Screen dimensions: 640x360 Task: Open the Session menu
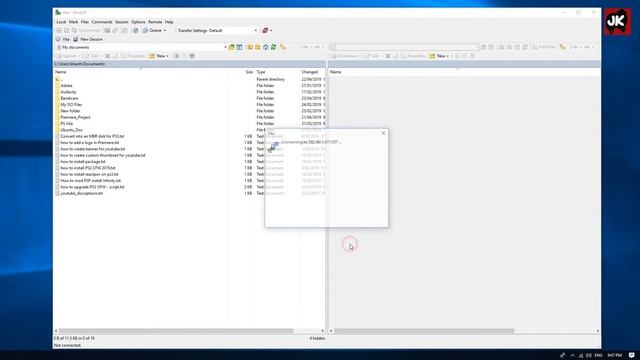tap(122, 22)
